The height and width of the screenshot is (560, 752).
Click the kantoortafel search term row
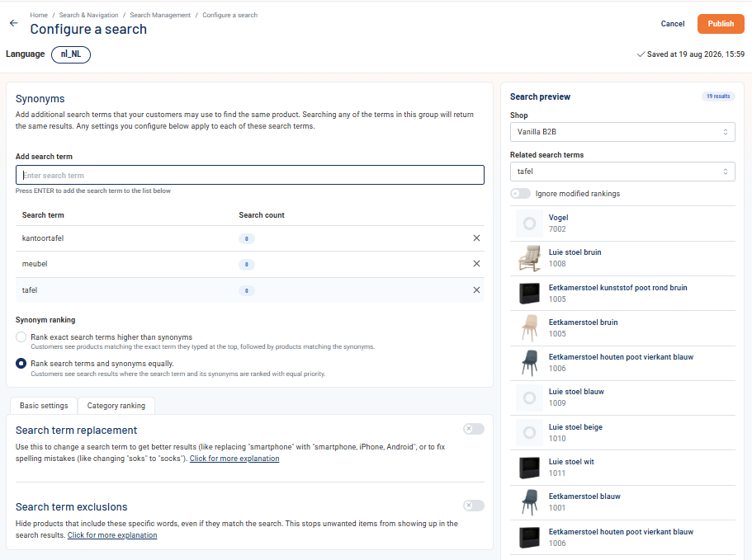coord(250,238)
